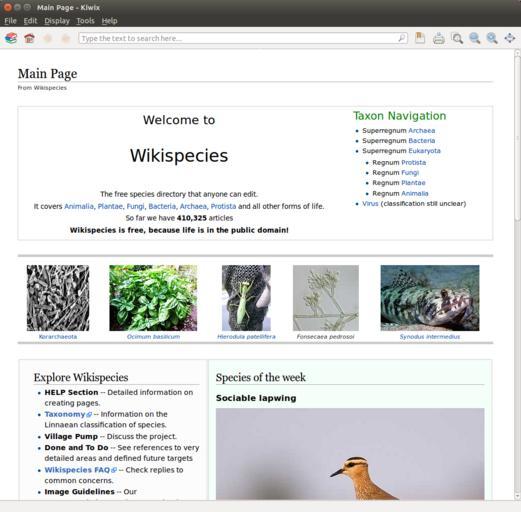Click the Hierodula patellifera mantis image
This screenshot has height=512, width=521.
(x=246, y=298)
